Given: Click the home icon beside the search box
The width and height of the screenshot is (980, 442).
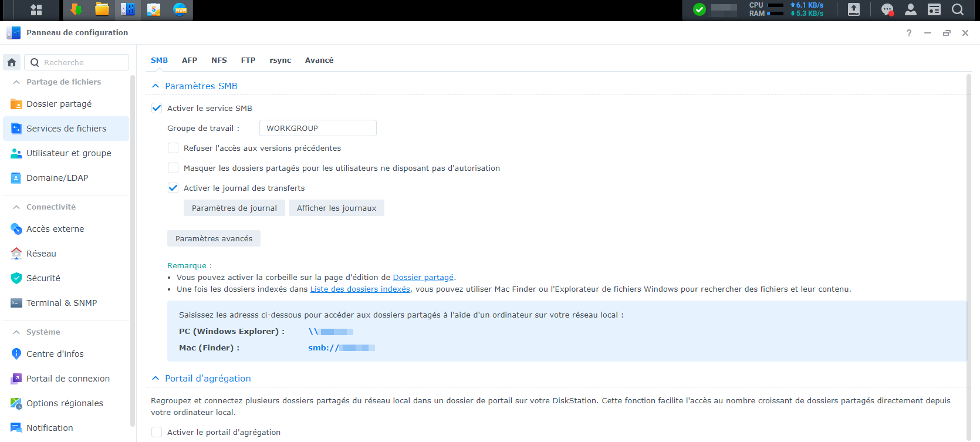Looking at the screenshot, I should click(12, 62).
